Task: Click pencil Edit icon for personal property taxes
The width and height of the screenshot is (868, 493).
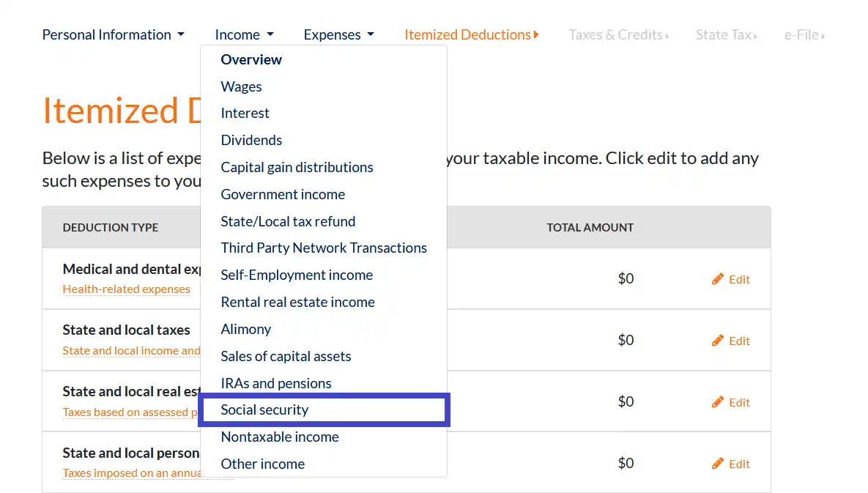Action: coord(718,464)
